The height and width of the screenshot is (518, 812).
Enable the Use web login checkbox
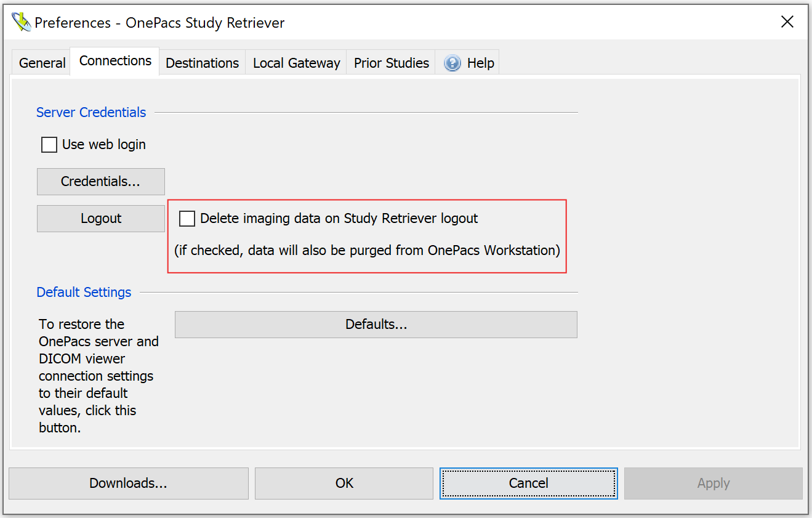coord(49,145)
